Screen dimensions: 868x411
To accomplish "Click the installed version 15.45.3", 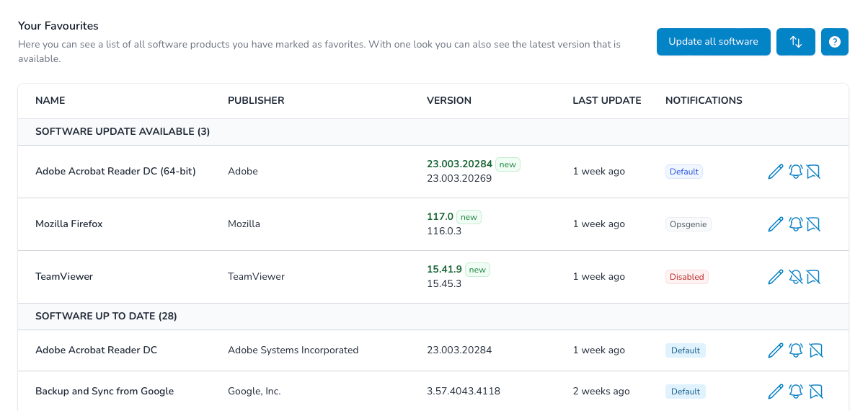I will point(444,284).
